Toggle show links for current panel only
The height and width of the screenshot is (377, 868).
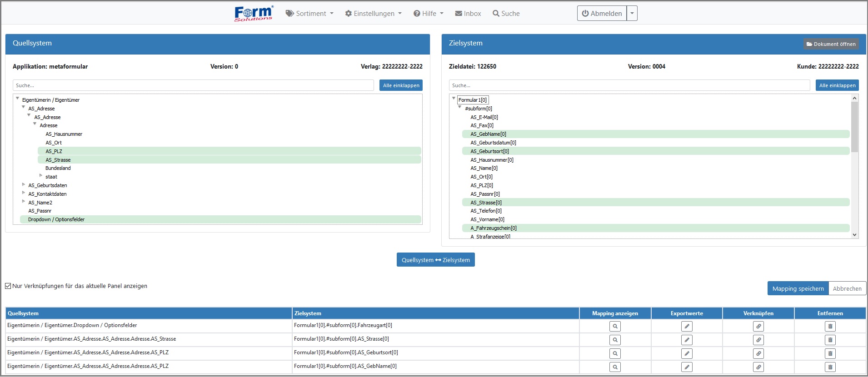click(8, 286)
